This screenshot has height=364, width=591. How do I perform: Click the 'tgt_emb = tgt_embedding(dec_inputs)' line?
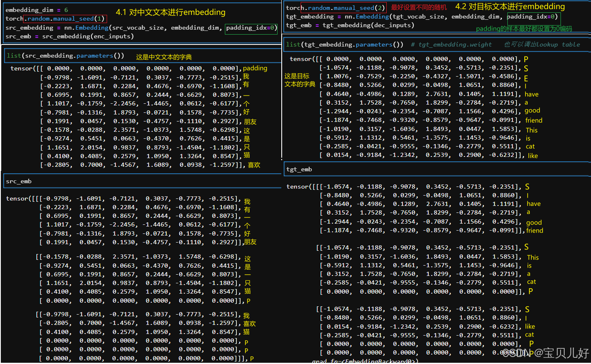tap(350, 25)
